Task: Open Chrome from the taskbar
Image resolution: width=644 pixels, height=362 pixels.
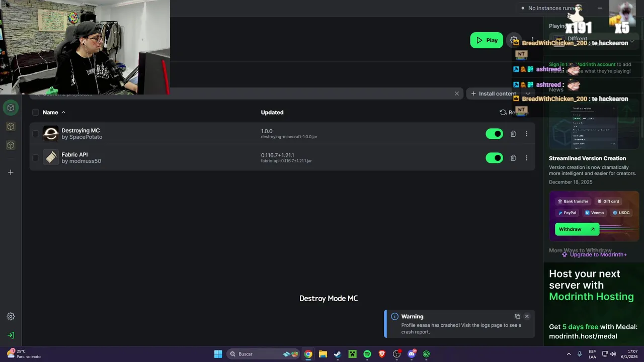Action: click(x=308, y=354)
